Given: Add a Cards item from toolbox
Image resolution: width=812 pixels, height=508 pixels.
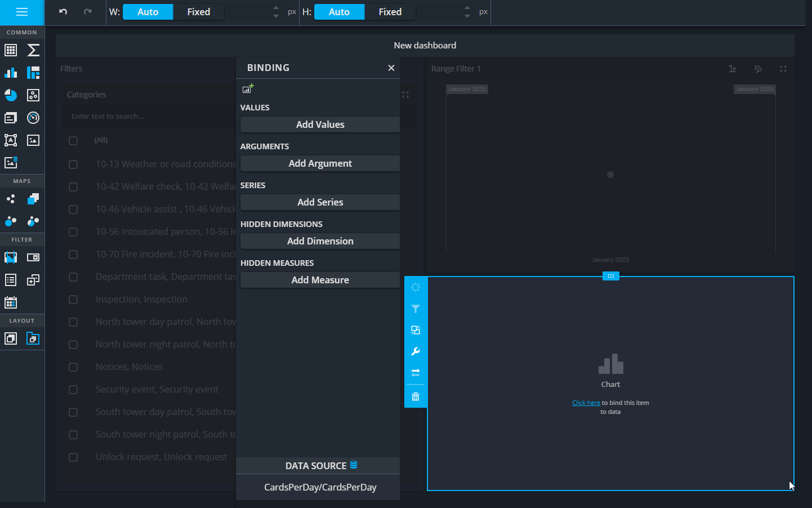Looking at the screenshot, I should click(11, 118).
